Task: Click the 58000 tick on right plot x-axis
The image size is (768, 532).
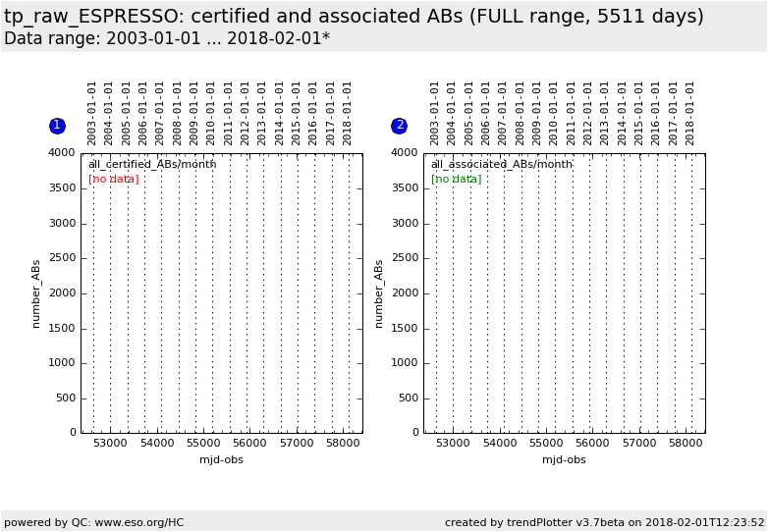Action: coord(686,444)
